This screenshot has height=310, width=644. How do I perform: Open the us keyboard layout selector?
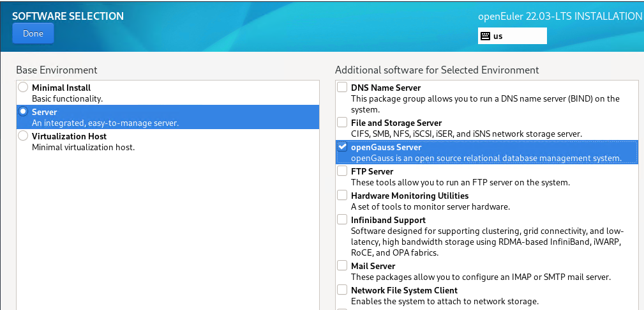tap(512, 36)
